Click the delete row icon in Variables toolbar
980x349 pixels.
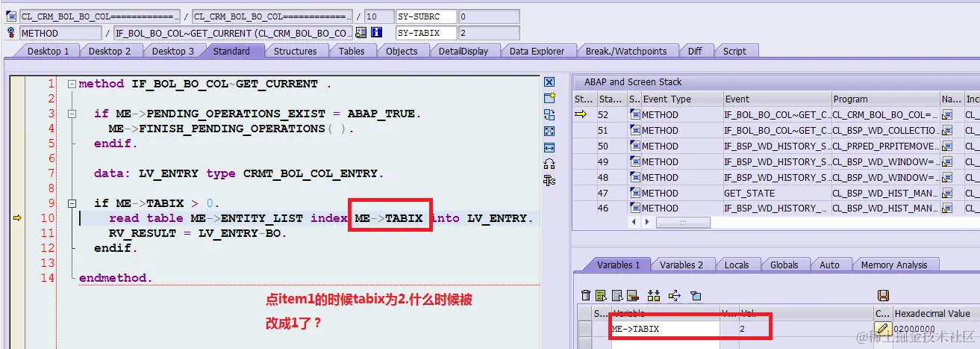633,295
